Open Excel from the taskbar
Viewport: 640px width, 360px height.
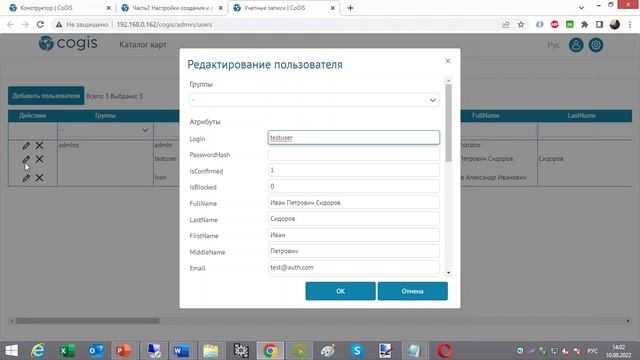[x=67, y=351]
